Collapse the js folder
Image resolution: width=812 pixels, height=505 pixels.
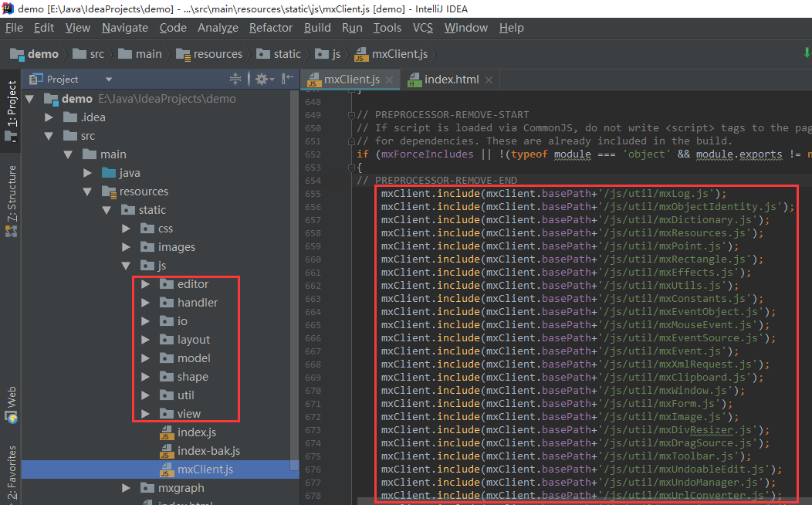[126, 266]
